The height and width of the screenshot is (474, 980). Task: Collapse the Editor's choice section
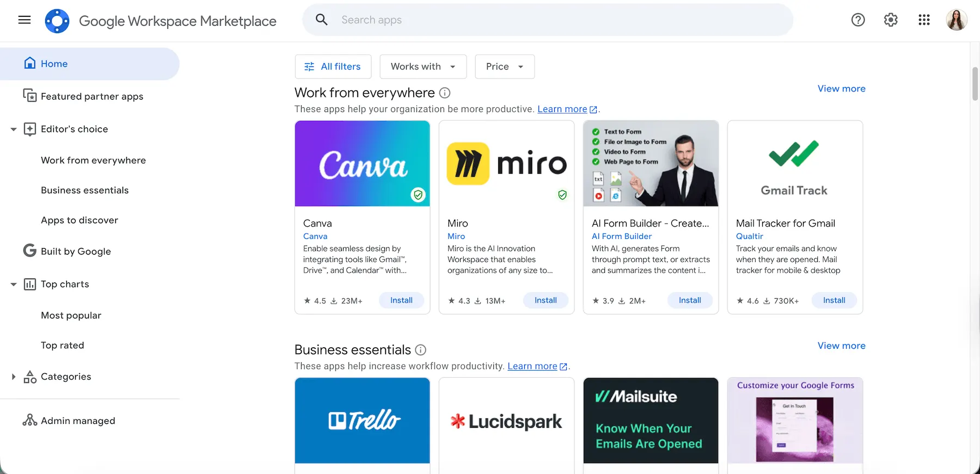click(14, 129)
